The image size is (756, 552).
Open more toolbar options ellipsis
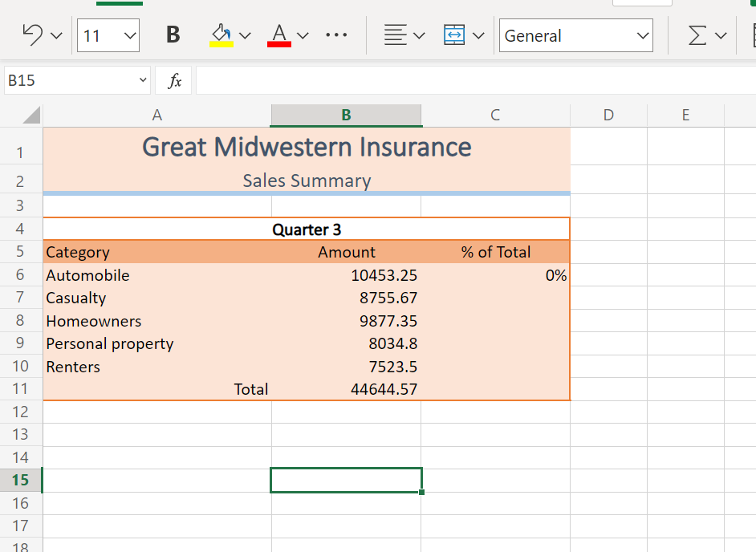(337, 35)
